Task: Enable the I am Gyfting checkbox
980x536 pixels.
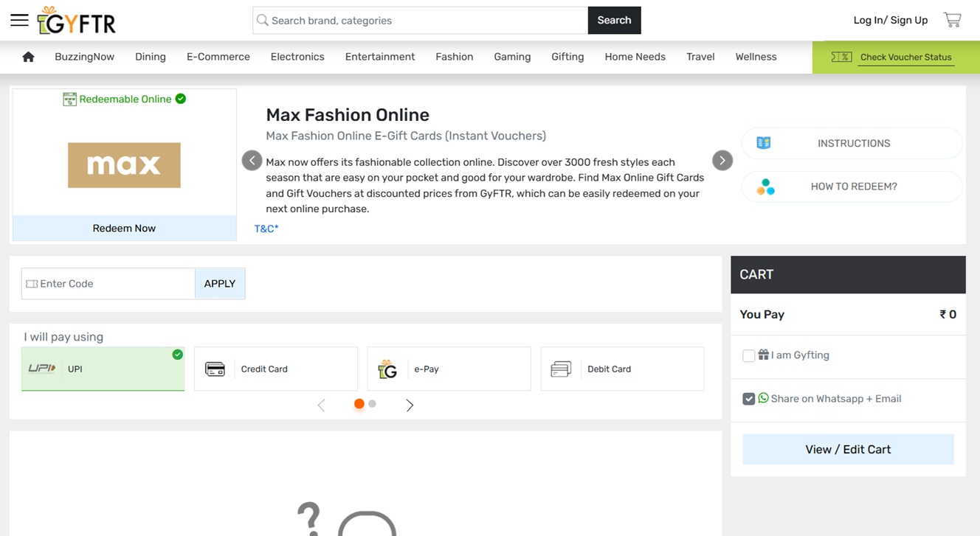Action: pos(748,355)
